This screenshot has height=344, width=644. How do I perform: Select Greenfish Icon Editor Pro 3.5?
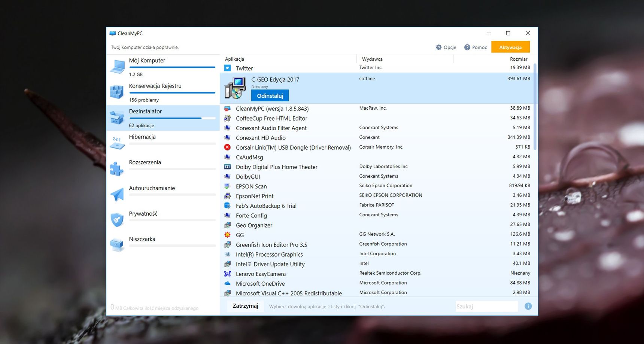click(377, 244)
